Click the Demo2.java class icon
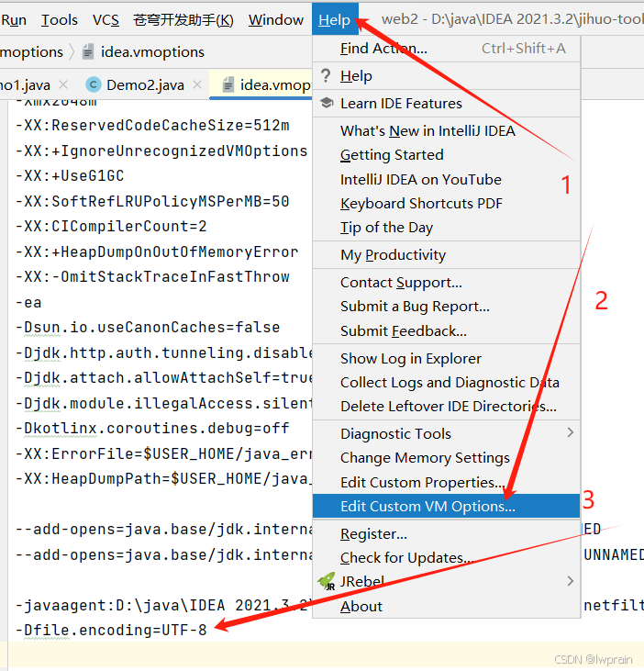This screenshot has width=644, height=671. 94,84
